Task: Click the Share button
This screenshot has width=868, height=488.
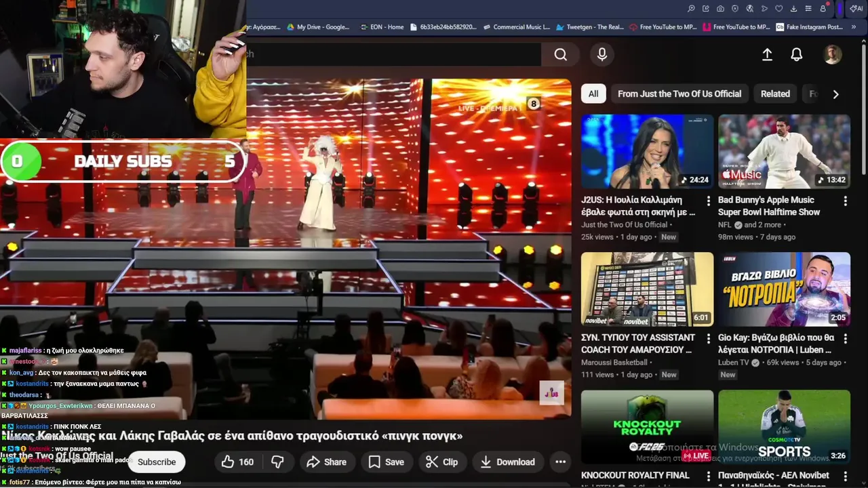Action: [326, 462]
